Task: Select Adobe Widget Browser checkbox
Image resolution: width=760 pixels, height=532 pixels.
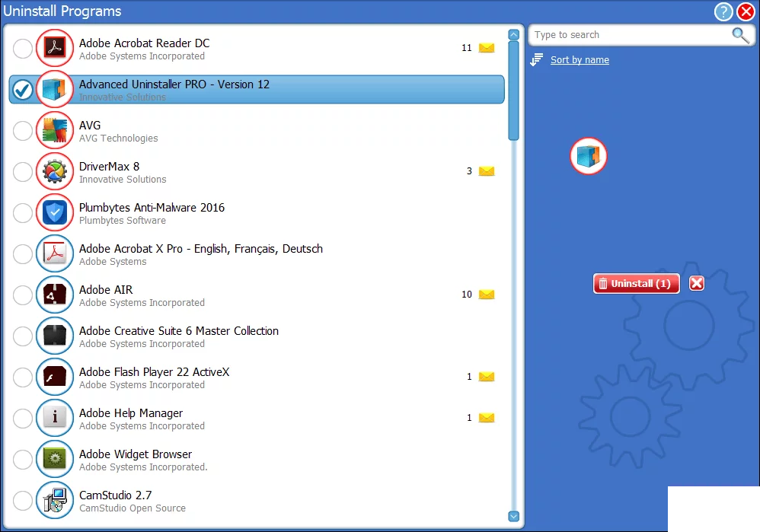Action: tap(23, 460)
